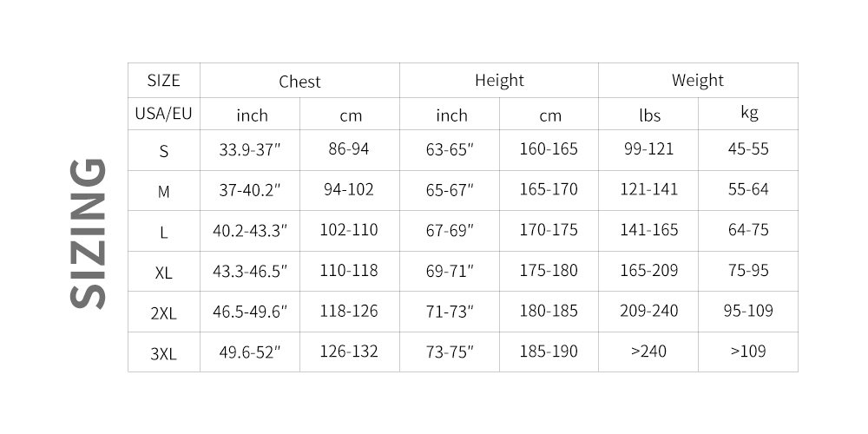This screenshot has height=434, width=868.
Task: Click the vertical SIZING title text
Action: click(x=88, y=232)
